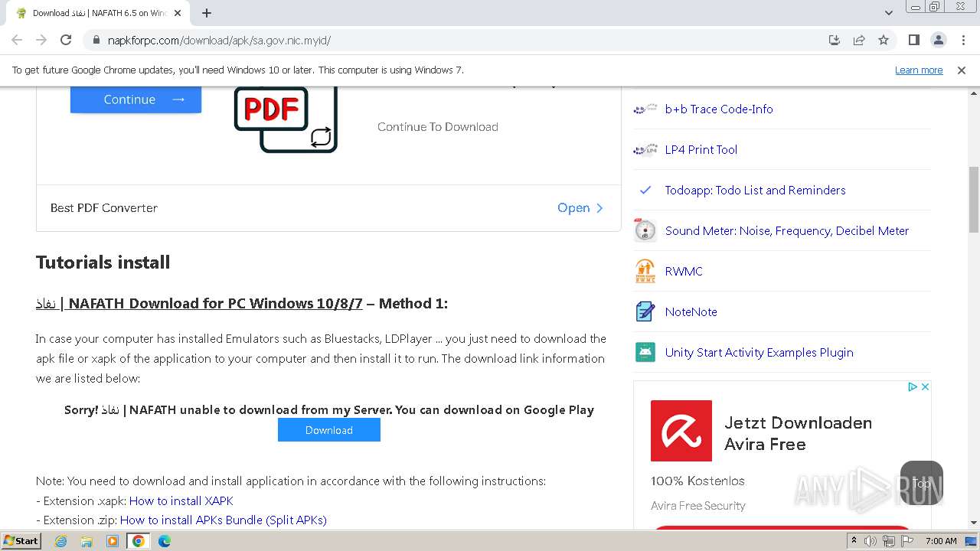The image size is (980, 551).
Task: Open Windows Explorer from taskbar
Action: pyautogui.click(x=87, y=541)
